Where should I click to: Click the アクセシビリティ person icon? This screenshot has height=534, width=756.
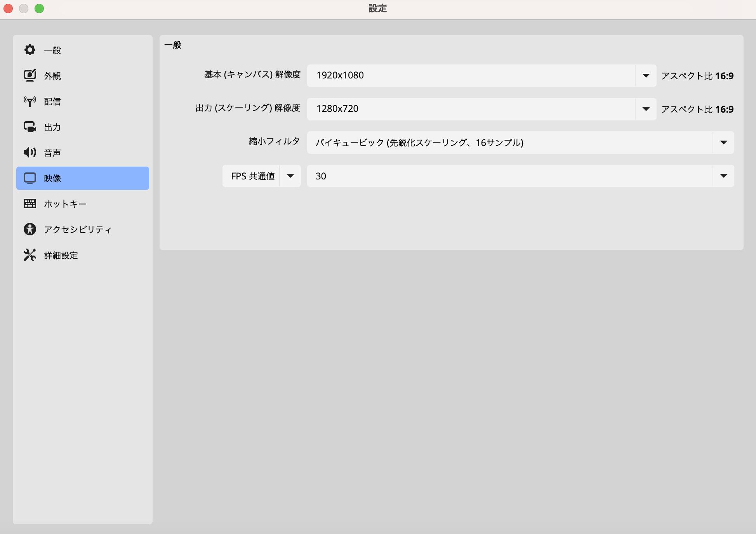[x=30, y=229]
